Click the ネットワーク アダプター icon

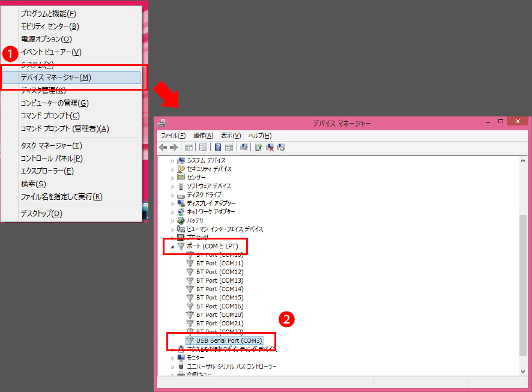tap(181, 211)
